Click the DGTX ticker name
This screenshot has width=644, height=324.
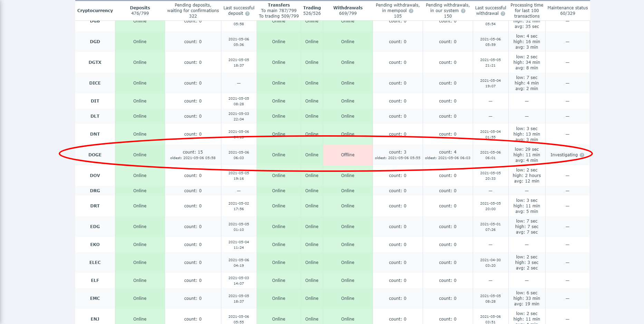(95, 62)
